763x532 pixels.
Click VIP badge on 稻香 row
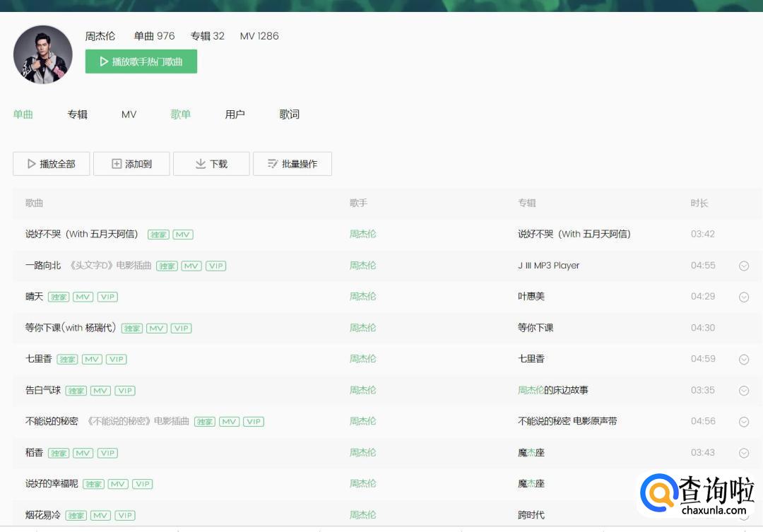click(x=107, y=453)
